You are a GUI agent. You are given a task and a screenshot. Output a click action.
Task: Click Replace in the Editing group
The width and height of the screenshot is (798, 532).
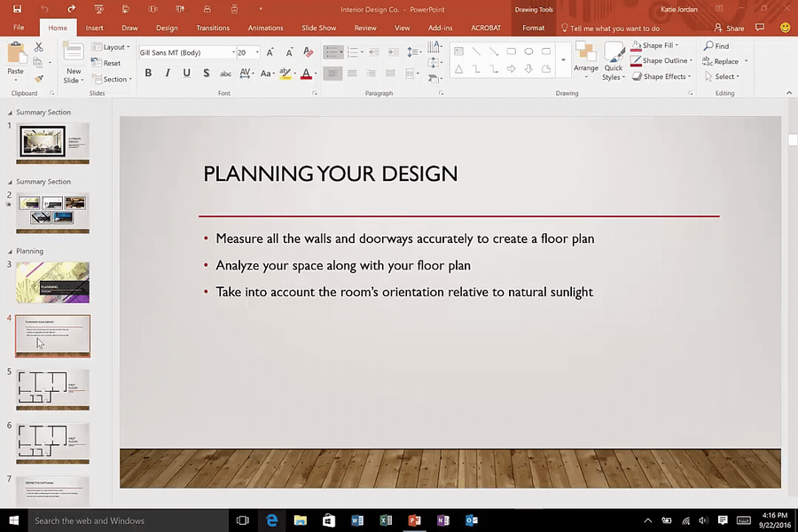724,60
